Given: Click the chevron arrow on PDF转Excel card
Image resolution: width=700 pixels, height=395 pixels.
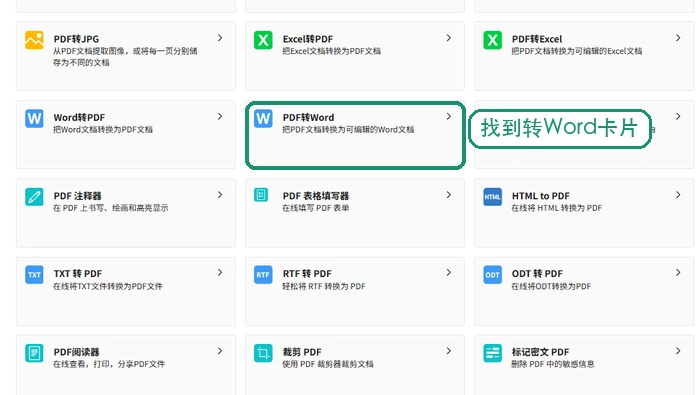Looking at the screenshot, I should pyautogui.click(x=678, y=38).
